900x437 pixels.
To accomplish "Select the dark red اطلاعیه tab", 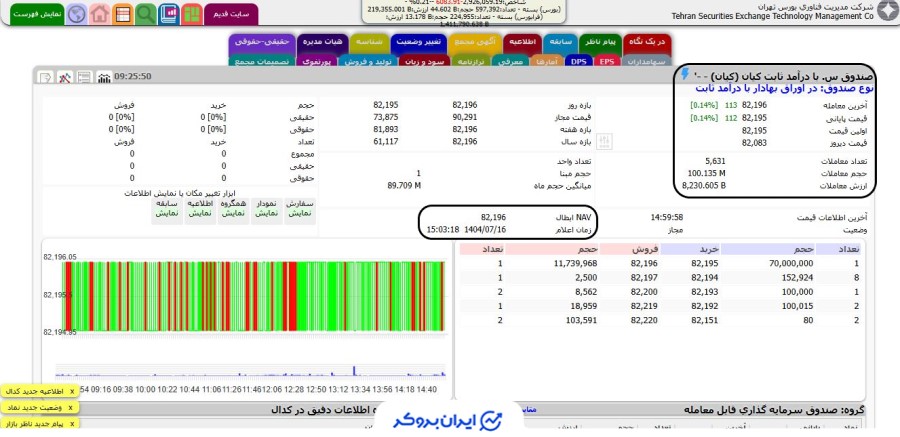I will [x=522, y=42].
